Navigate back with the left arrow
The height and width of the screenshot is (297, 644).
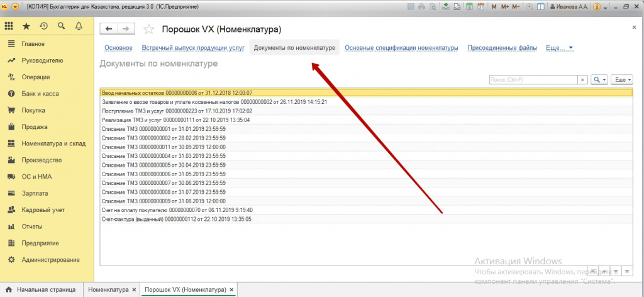pyautogui.click(x=109, y=29)
